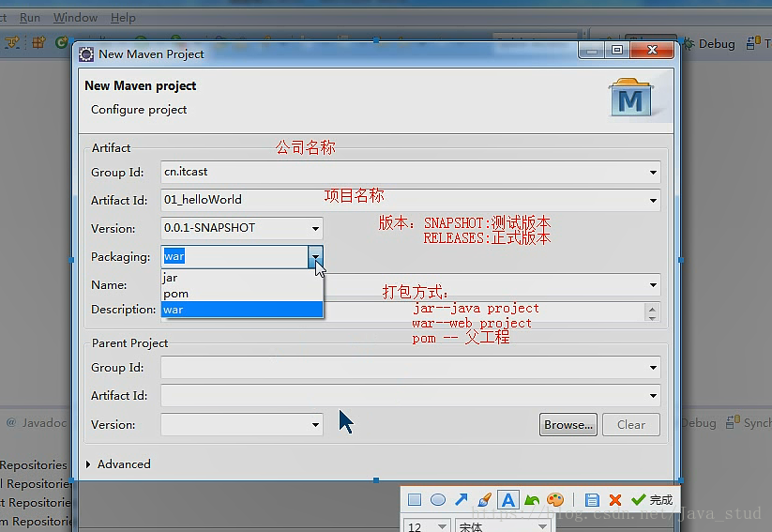Choose jar from Packaging list
Image resolution: width=772 pixels, height=532 pixels.
click(242, 278)
